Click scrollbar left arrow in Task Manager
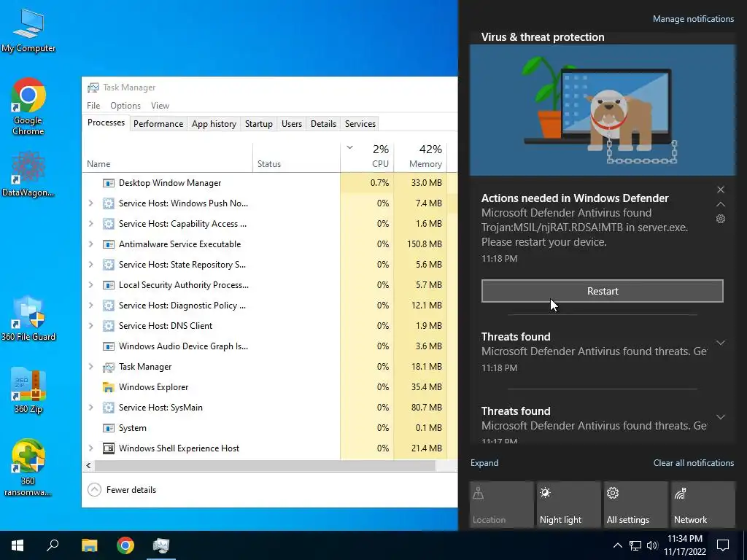Viewport: 747px width, 560px height. 88,466
